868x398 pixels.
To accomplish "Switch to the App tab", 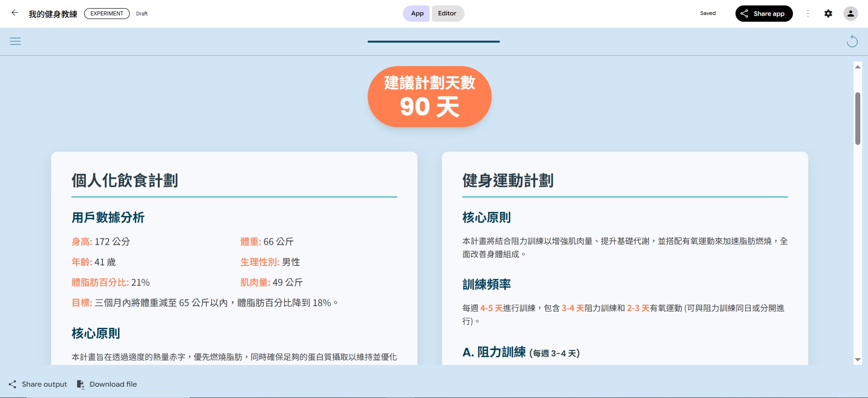I will coord(417,14).
